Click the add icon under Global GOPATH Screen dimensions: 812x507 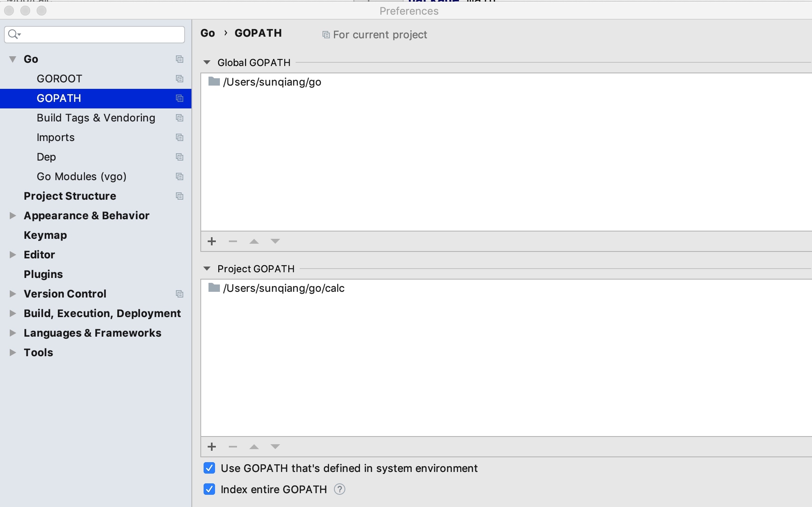tap(212, 240)
